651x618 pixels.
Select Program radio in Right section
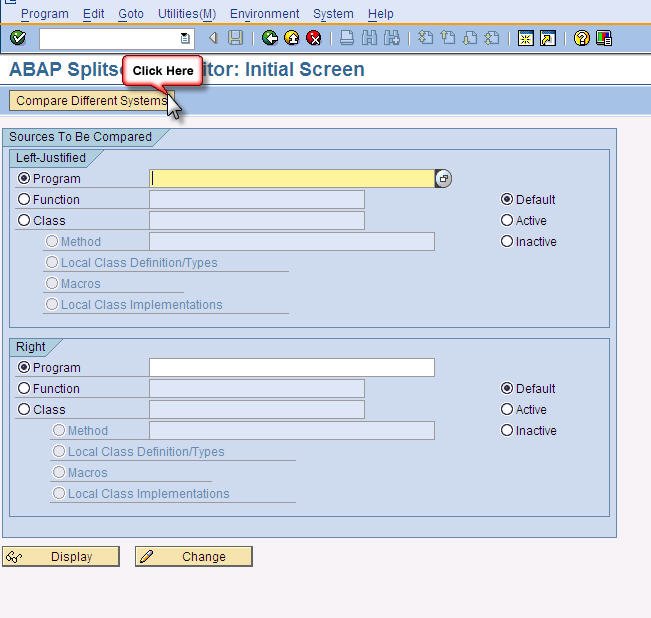[24, 367]
